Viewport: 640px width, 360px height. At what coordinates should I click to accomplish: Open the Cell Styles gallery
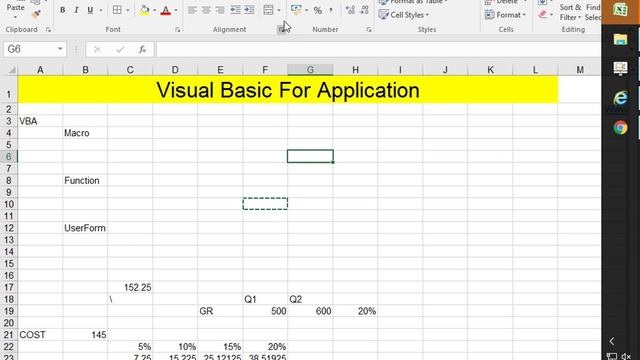(404, 15)
